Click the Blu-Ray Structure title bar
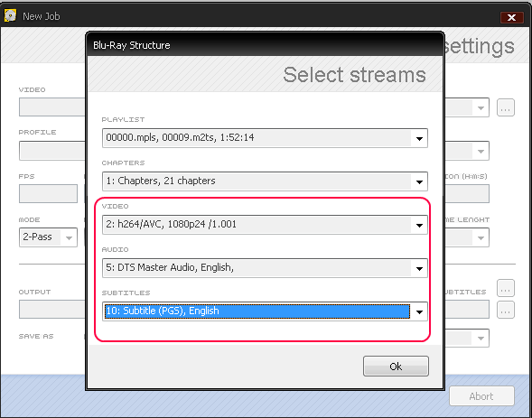Screen dimensions: 532x418 [265, 45]
